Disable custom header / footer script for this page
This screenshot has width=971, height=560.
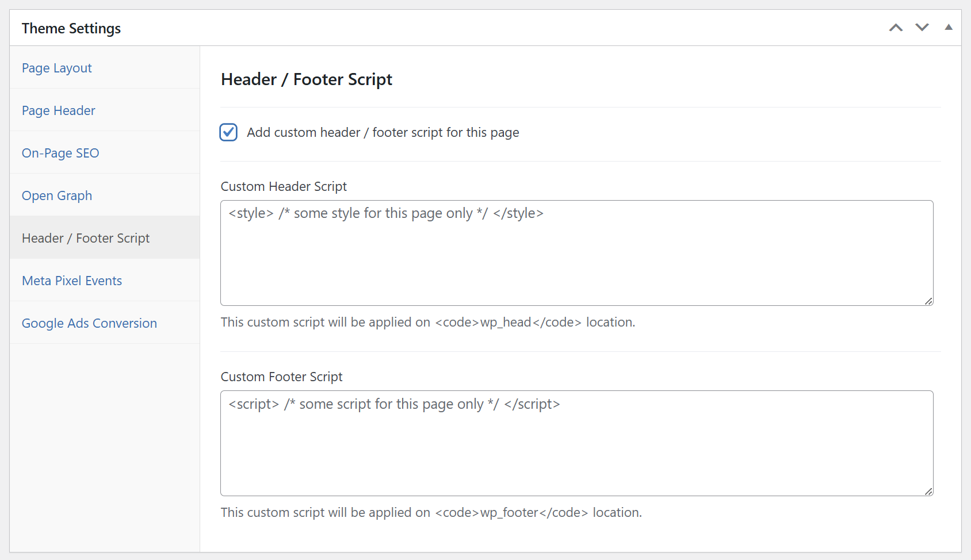[x=228, y=132]
